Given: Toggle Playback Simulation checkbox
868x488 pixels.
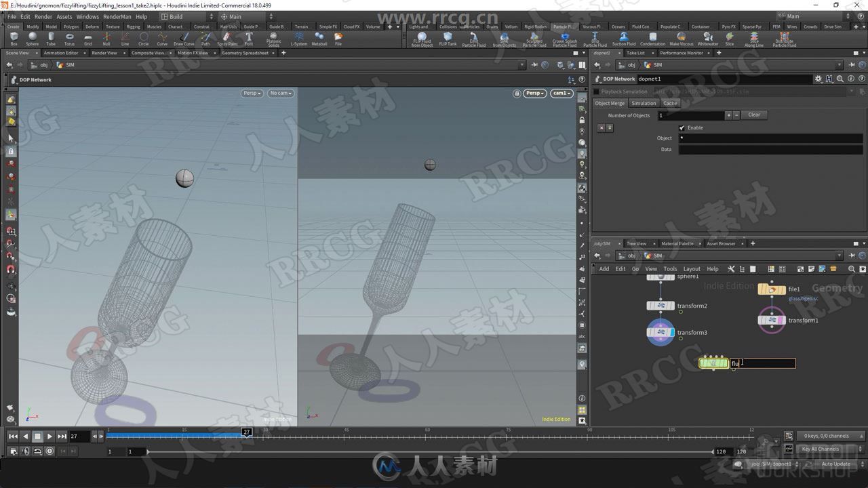Looking at the screenshot, I should (597, 91).
